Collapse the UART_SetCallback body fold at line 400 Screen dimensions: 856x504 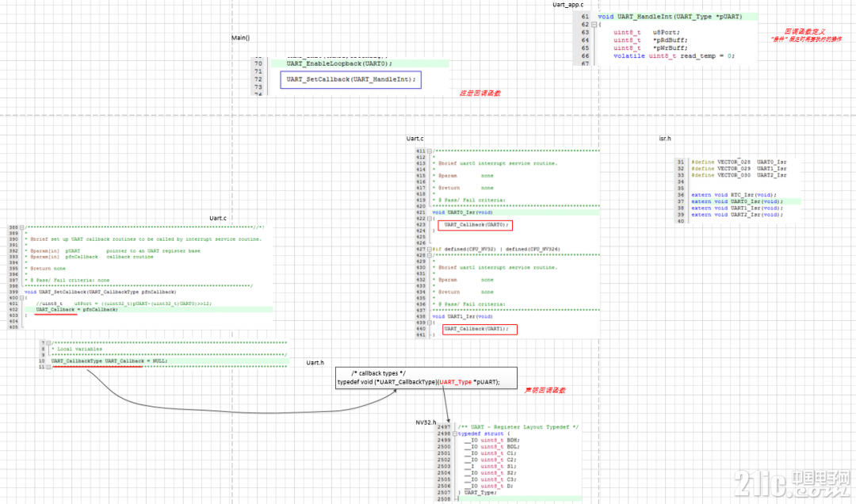22,298
